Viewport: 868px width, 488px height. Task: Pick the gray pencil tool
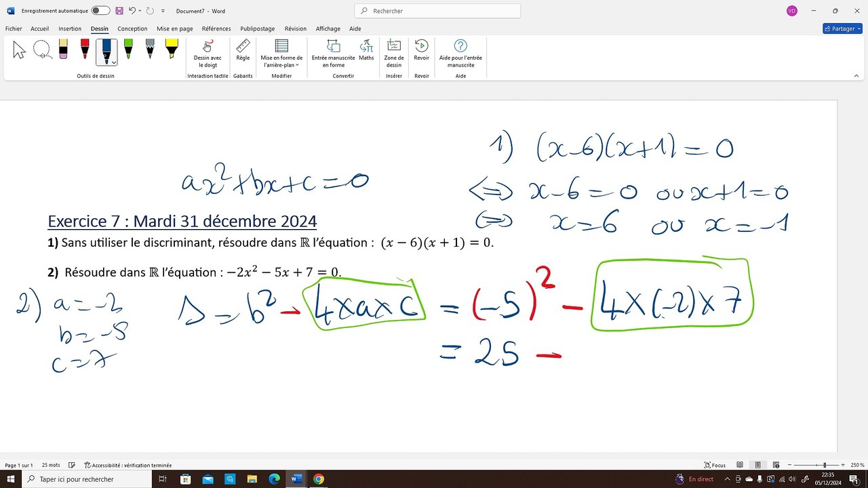click(x=150, y=50)
